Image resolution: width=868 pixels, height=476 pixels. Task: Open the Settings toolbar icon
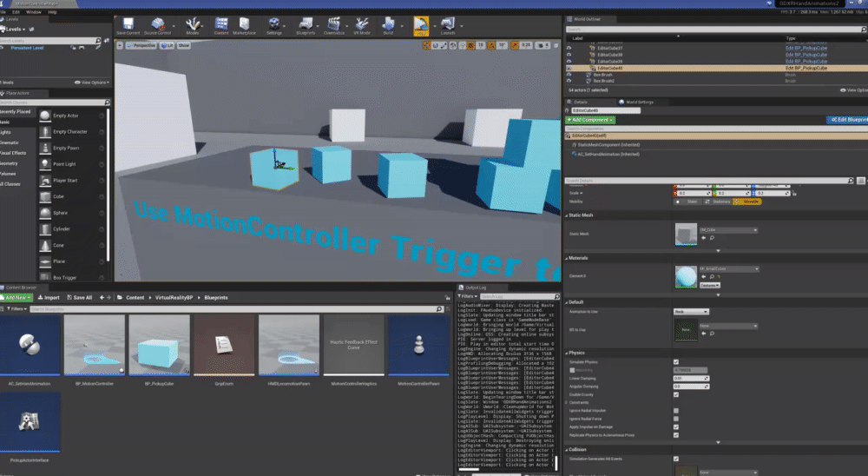274,25
